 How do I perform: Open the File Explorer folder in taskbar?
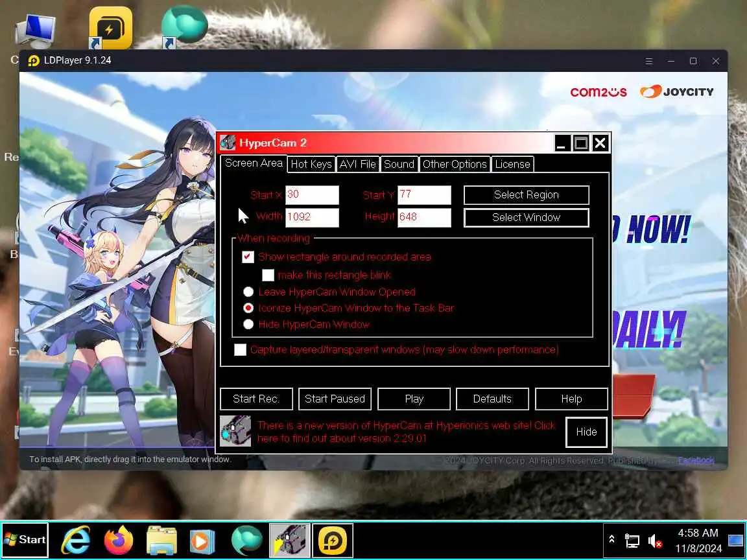click(161, 540)
